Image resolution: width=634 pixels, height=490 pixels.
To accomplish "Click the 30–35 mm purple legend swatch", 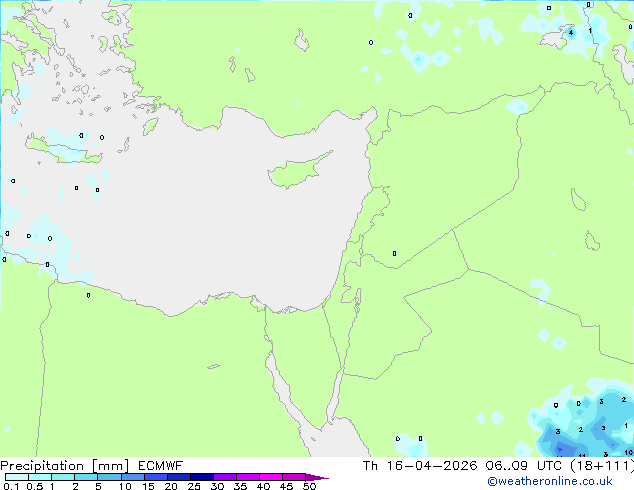I will pos(225,477).
